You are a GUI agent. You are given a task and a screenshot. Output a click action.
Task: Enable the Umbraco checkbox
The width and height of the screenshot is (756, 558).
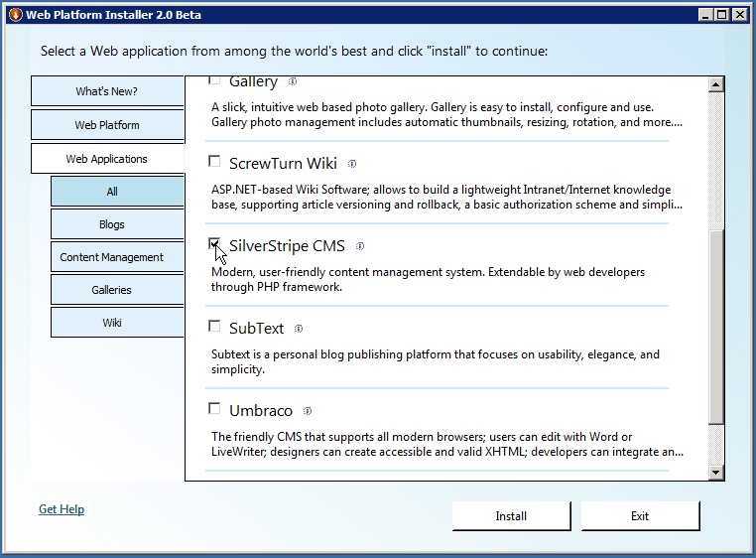(x=214, y=408)
